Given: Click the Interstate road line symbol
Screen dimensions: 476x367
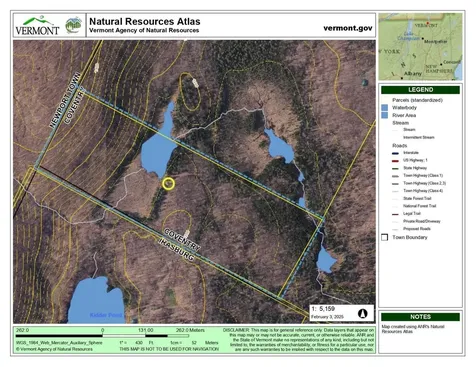Looking at the screenshot, I should pos(395,153).
